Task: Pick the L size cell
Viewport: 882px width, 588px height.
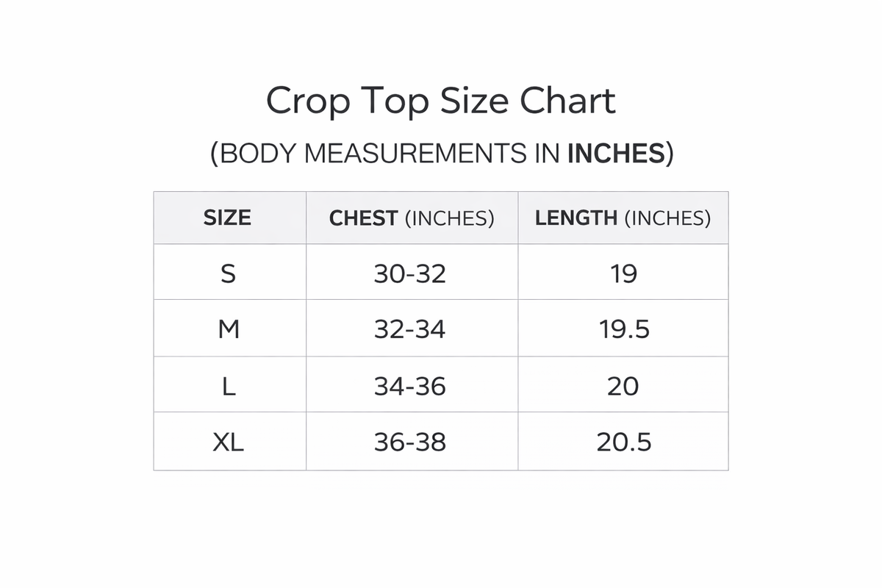Action: (x=229, y=386)
